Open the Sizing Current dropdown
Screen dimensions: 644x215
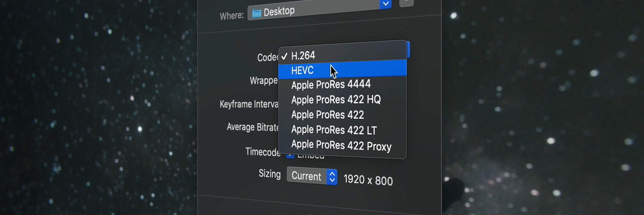(312, 176)
